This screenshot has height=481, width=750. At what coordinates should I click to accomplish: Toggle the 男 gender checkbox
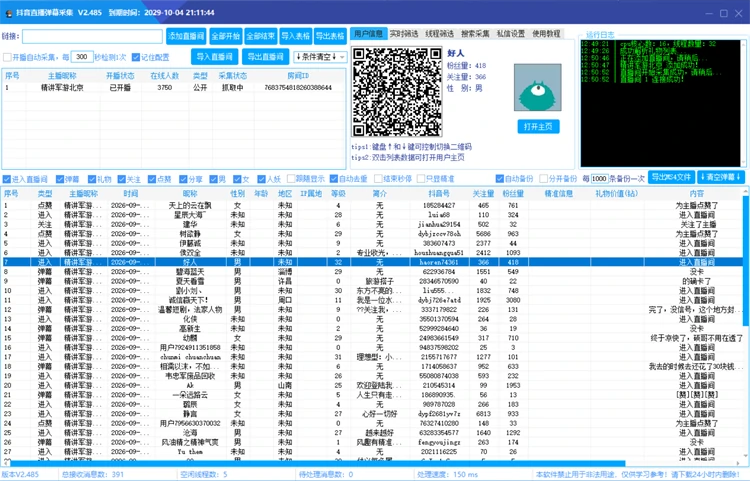tap(213, 179)
